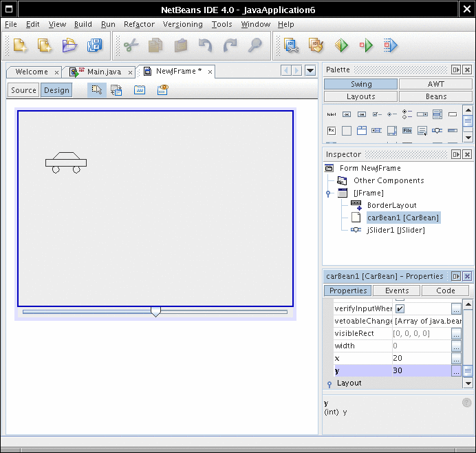
Task: Click the Open Project folder icon
Action: click(x=69, y=45)
